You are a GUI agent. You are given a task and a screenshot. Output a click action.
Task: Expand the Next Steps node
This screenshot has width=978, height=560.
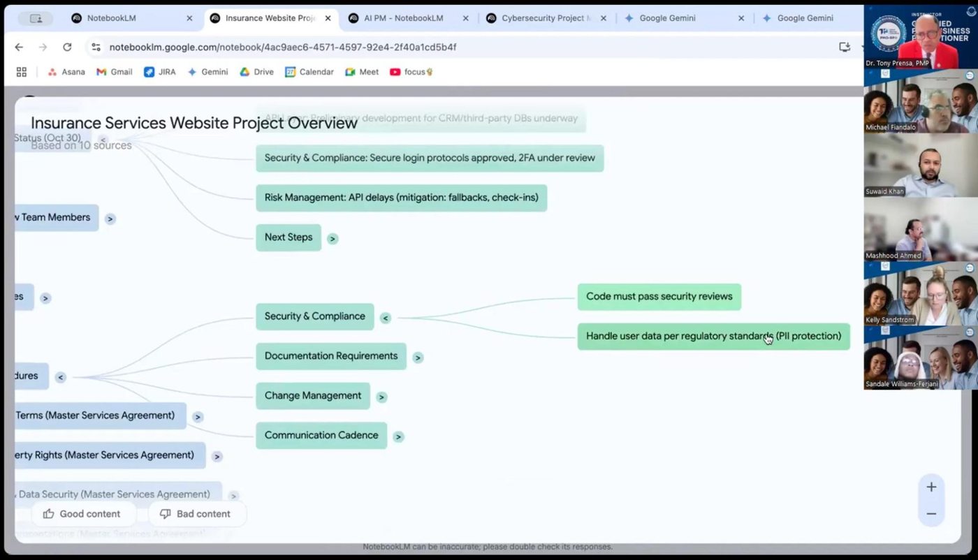(x=333, y=238)
